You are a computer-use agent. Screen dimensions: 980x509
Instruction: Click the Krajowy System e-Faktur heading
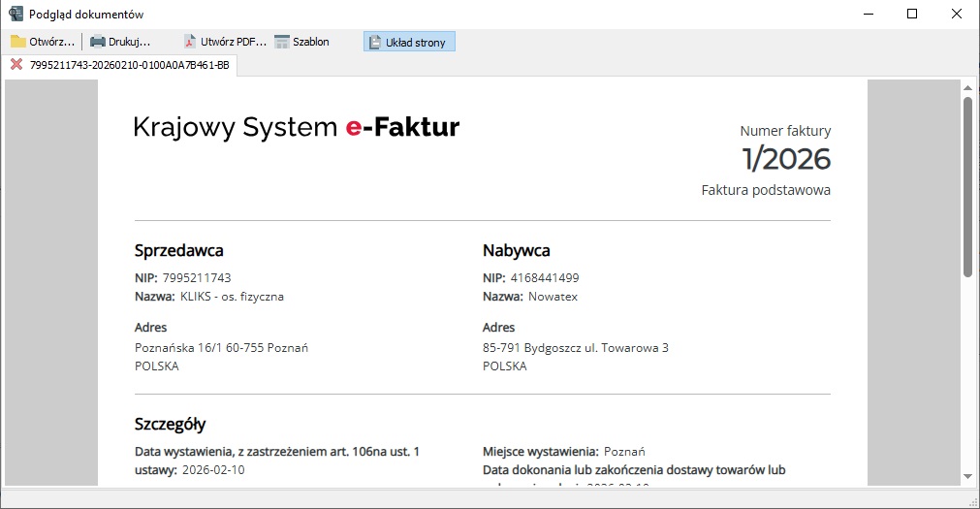tap(296, 127)
